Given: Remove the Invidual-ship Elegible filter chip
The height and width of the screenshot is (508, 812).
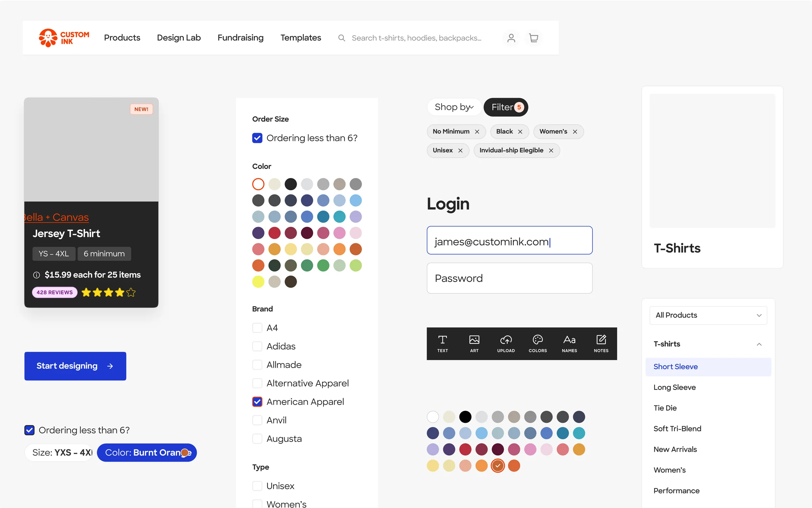Looking at the screenshot, I should [x=551, y=150].
